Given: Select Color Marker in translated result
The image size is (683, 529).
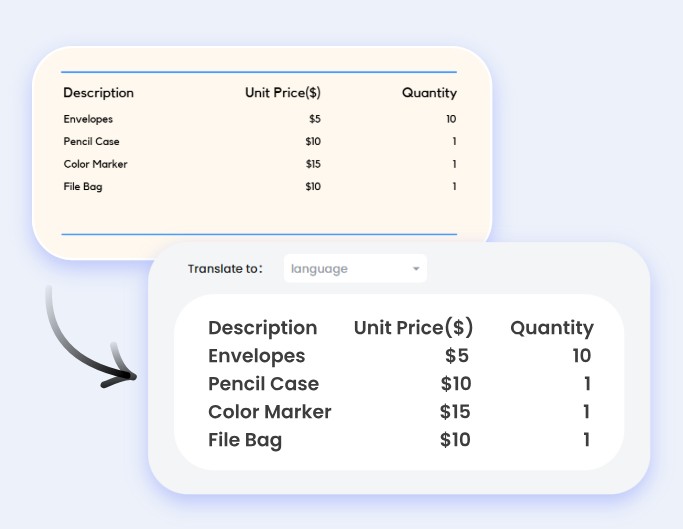Looking at the screenshot, I should coord(270,412).
